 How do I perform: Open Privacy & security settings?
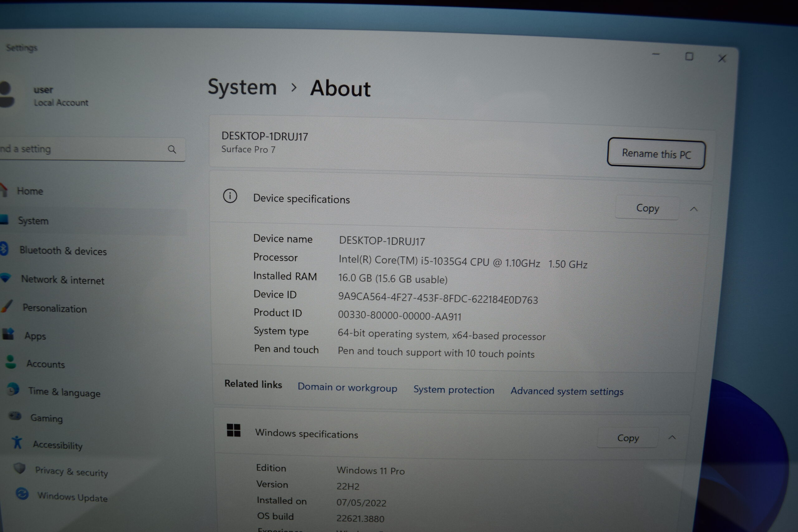coord(72,472)
